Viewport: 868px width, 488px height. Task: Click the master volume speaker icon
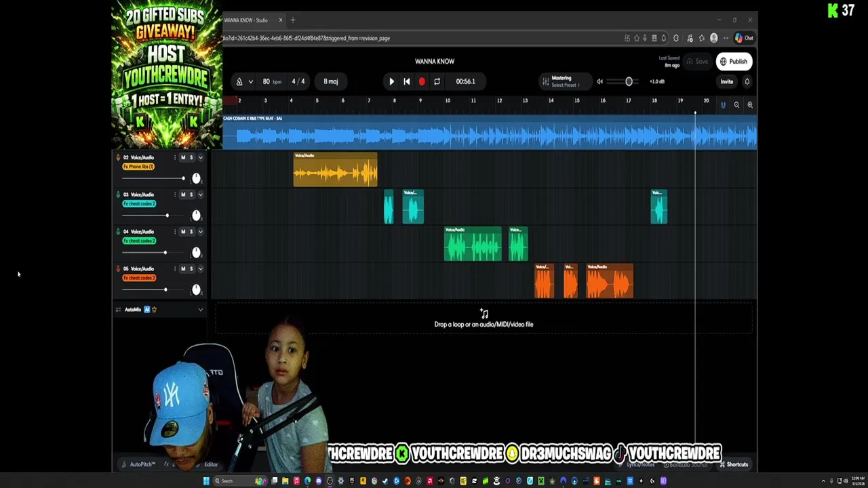(599, 81)
